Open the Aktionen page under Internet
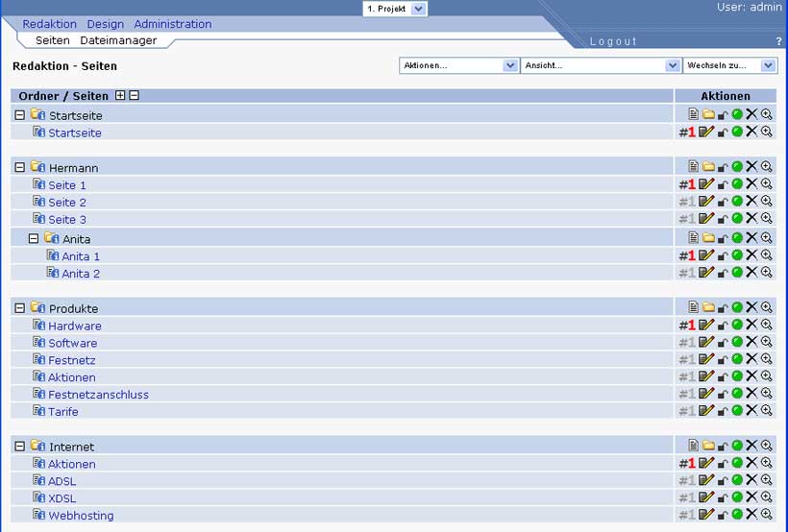The image size is (788, 532). [x=71, y=464]
